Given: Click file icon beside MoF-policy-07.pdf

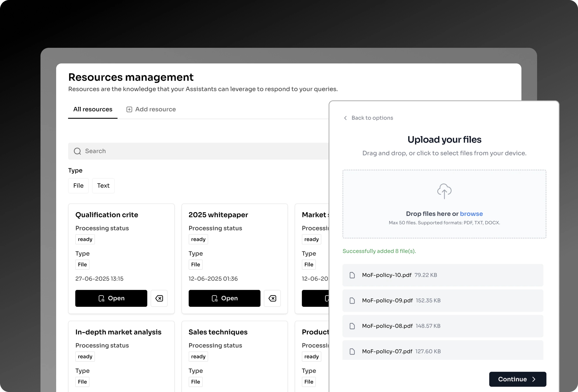Looking at the screenshot, I should pos(352,351).
